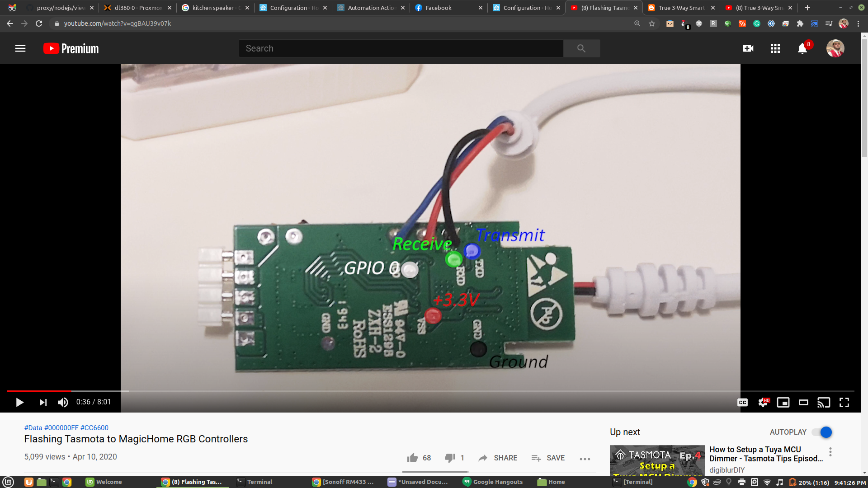Open the YouTube apps grid menu

pyautogui.click(x=775, y=48)
